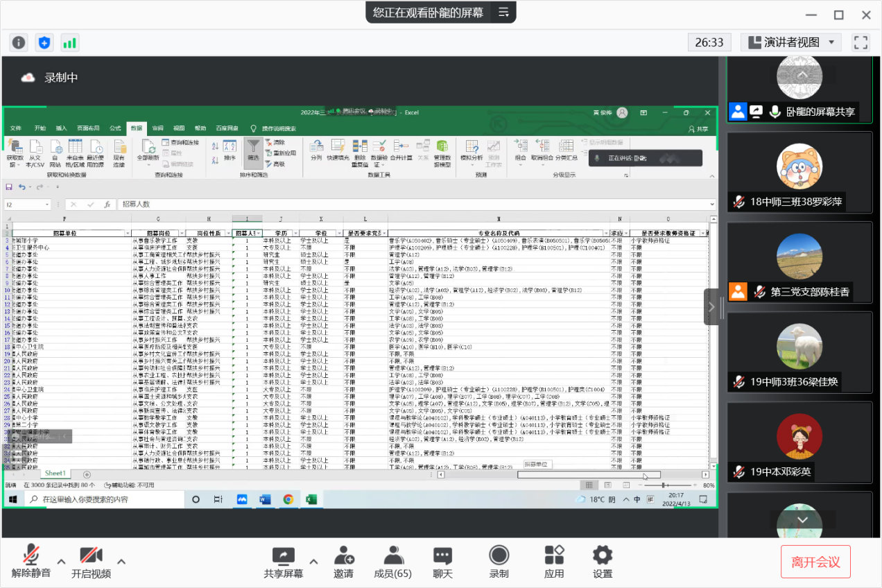Check the green network signal icon

(69, 42)
